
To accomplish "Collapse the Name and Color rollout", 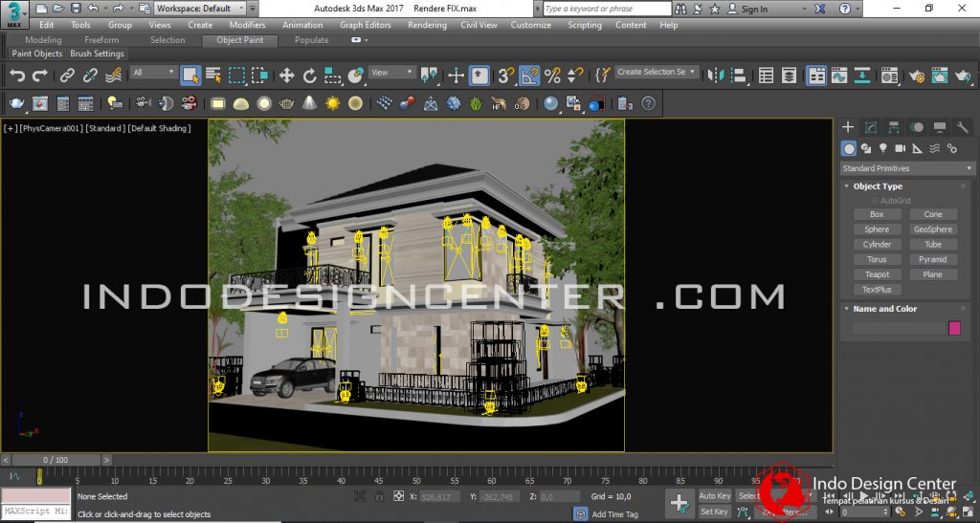I will pos(847,308).
